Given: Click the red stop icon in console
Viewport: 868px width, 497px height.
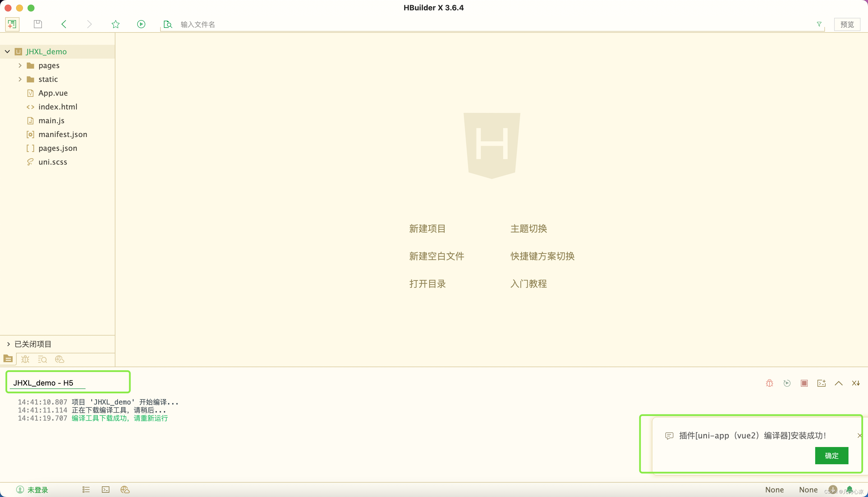Looking at the screenshot, I should pyautogui.click(x=804, y=383).
